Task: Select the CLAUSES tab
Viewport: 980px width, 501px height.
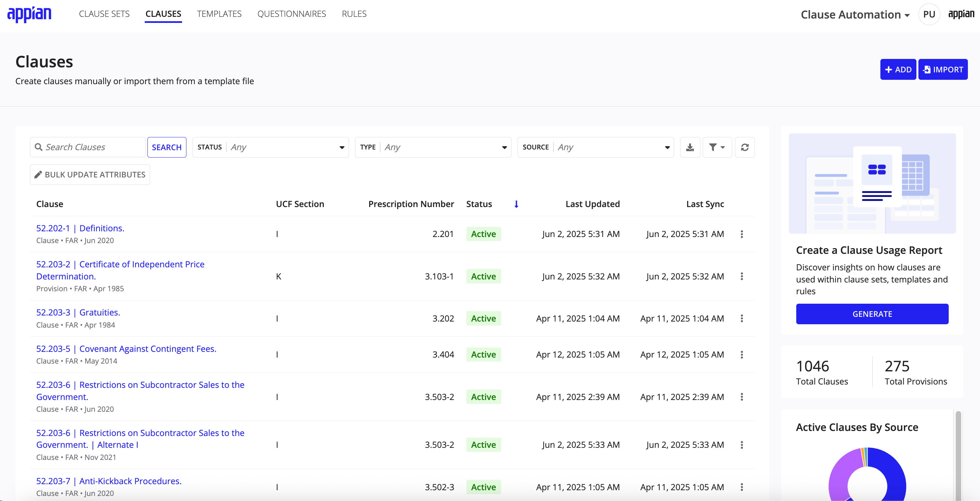Action: pos(163,14)
